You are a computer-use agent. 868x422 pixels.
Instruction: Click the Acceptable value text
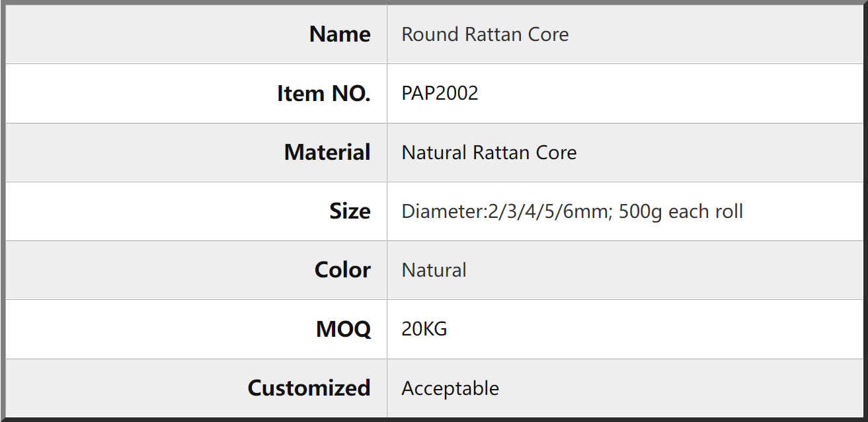click(450, 388)
